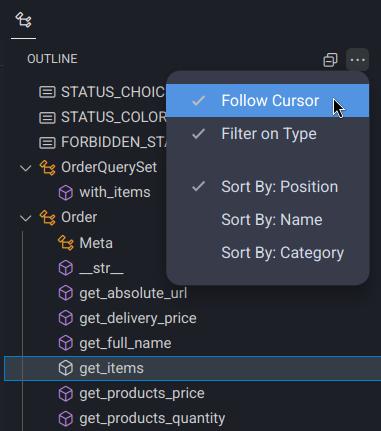
Task: Choose Sort By: Name
Action: [x=268, y=219]
